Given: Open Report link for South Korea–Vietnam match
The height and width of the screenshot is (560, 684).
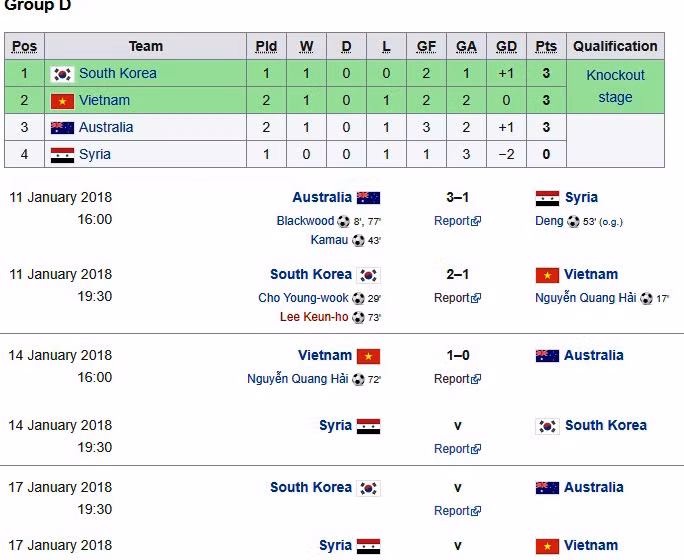Looking at the screenshot, I should click(x=452, y=298).
